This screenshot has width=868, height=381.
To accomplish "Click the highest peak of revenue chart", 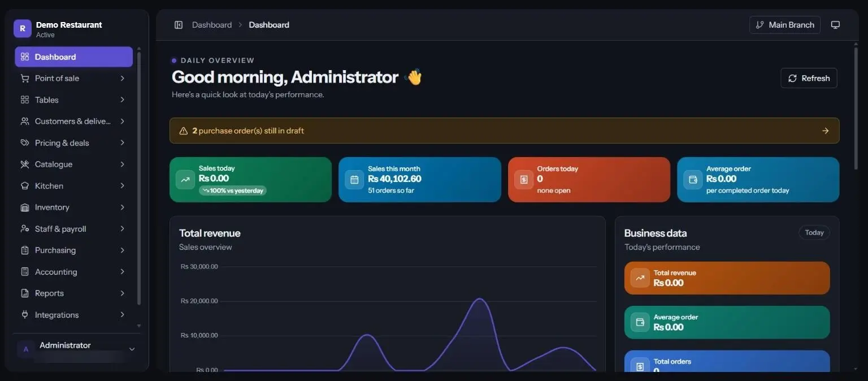I will coord(480,299).
